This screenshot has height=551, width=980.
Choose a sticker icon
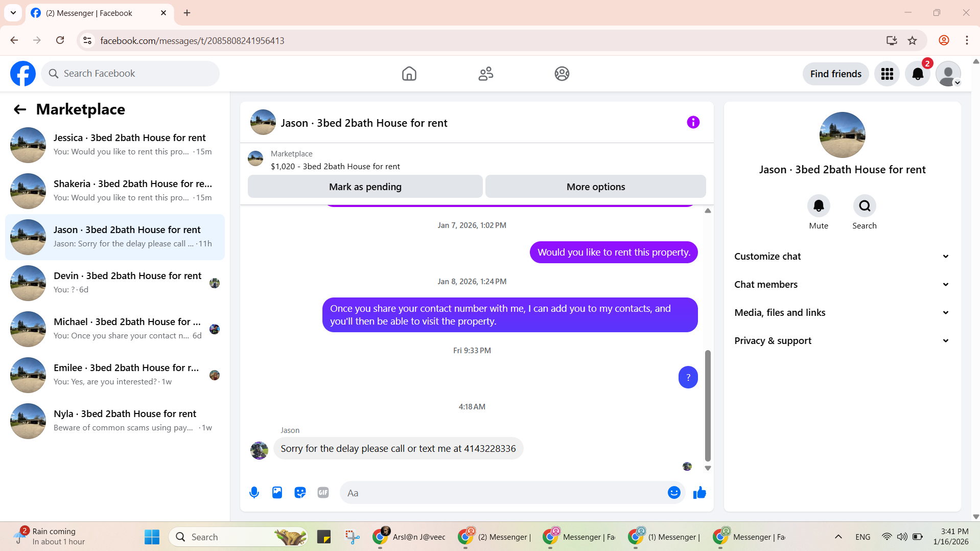[300, 493]
